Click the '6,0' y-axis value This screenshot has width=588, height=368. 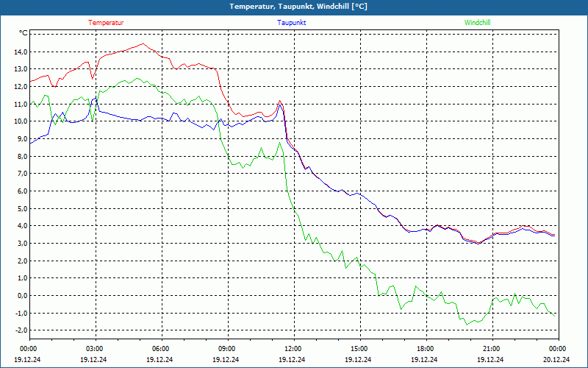(22, 191)
